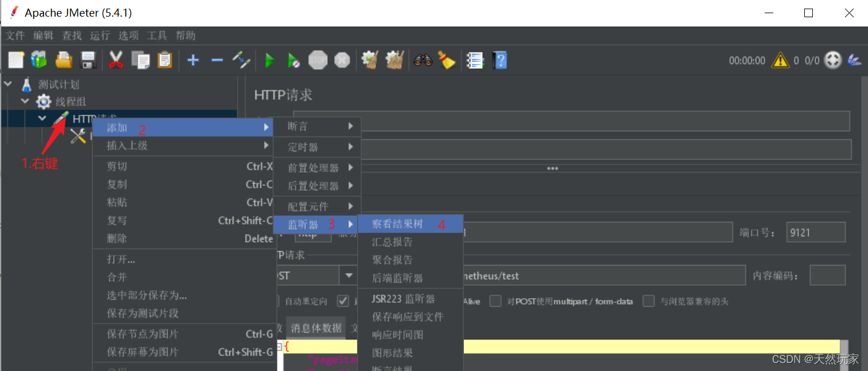Viewport: 868px width, 371px height.
Task: Click the Clear All double-broom icon
Action: click(x=394, y=60)
